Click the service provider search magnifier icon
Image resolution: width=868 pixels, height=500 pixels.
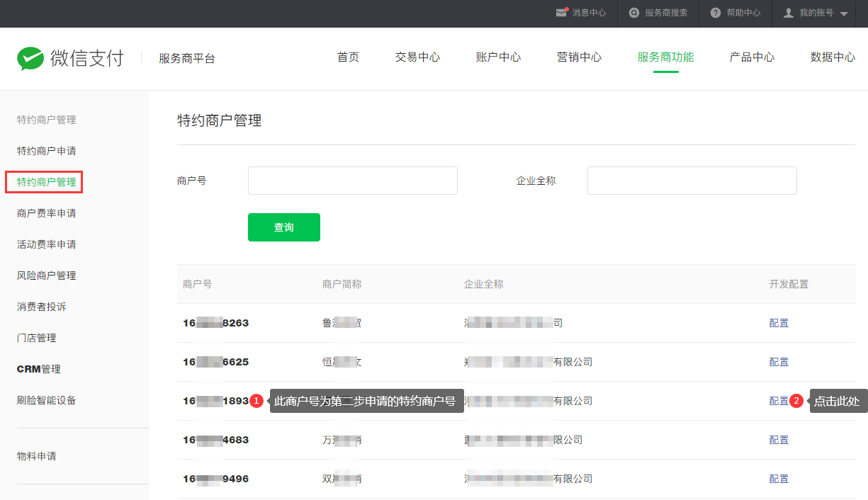point(634,13)
